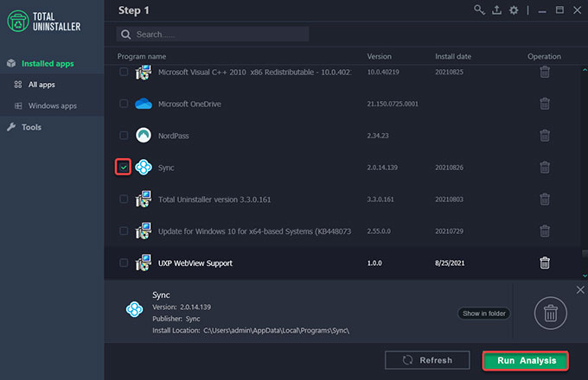Click trash icon for Microsoft OneDrive
The height and width of the screenshot is (380, 588).
(545, 104)
